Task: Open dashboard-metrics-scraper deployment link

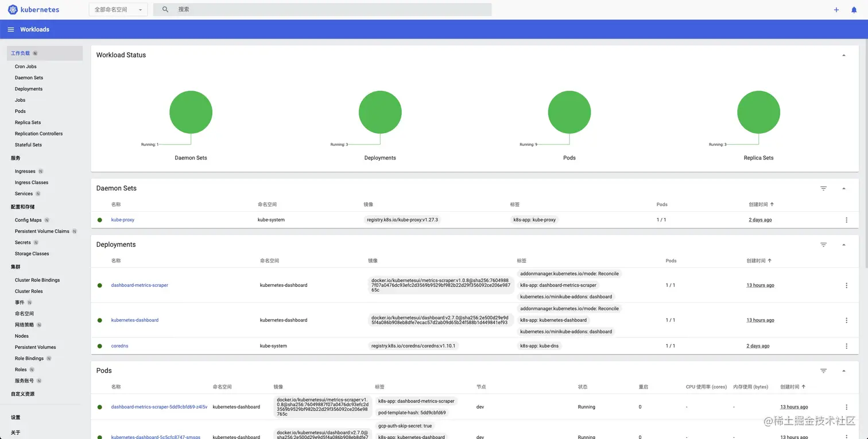Action: pyautogui.click(x=139, y=285)
